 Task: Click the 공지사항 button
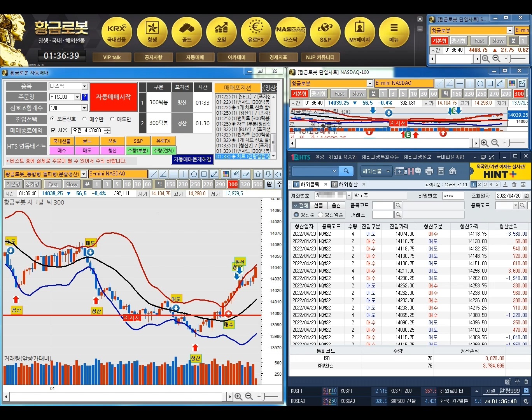pos(153,57)
